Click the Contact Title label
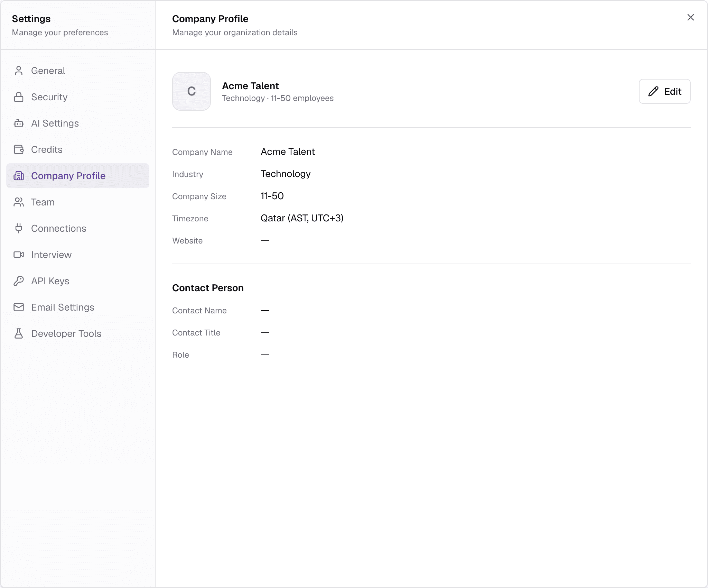708x588 pixels. [x=196, y=333]
